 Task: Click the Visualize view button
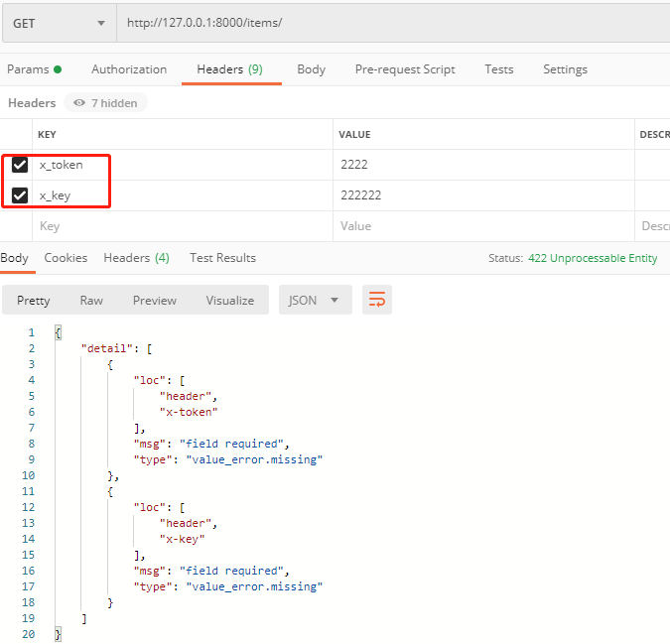coord(229,300)
